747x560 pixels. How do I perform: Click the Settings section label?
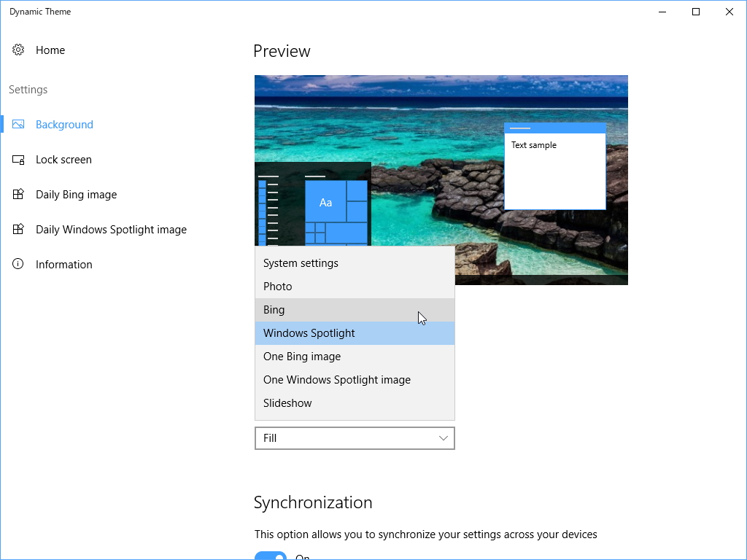click(x=28, y=90)
